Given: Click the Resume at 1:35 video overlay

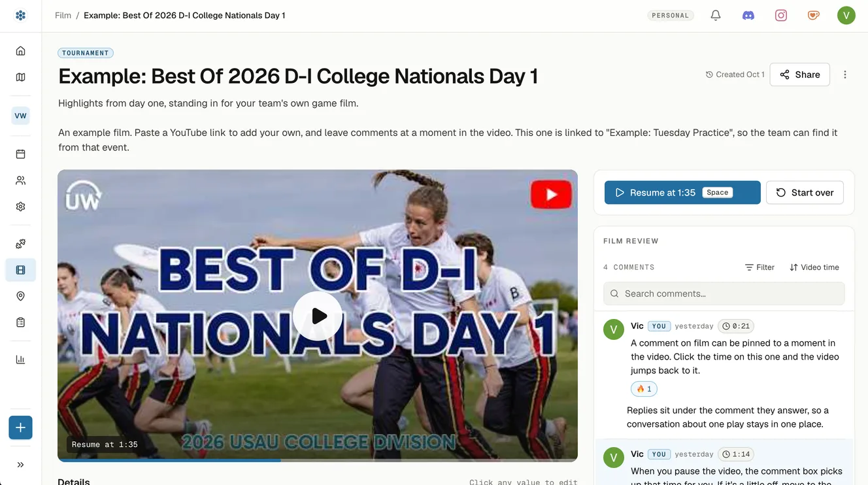Looking at the screenshot, I should point(105,444).
